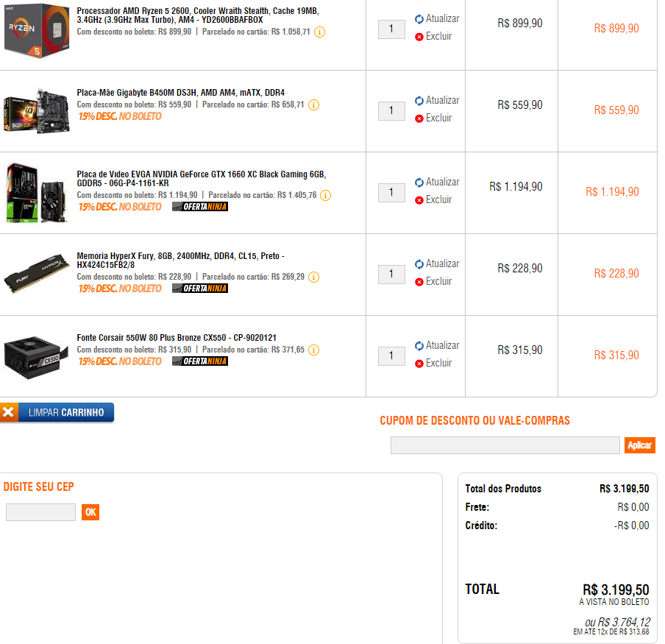Select quantity box for Corsair CX550
665x644 pixels.
[391, 356]
